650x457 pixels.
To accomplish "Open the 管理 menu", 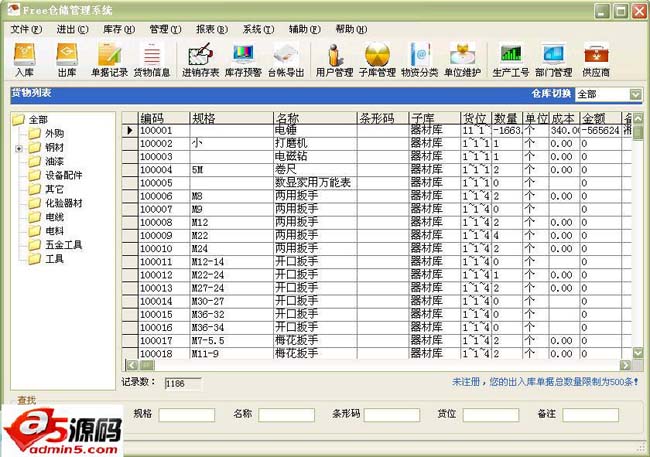I will (165, 29).
